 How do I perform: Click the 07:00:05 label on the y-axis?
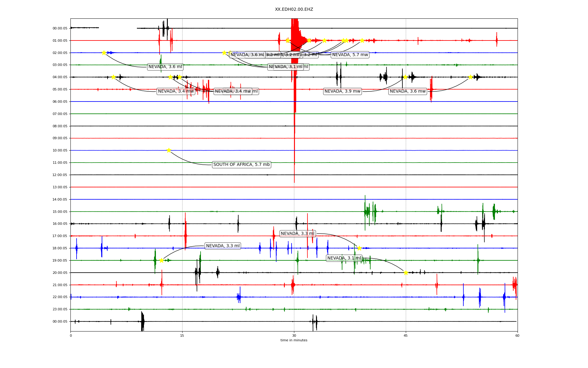[x=60, y=114]
